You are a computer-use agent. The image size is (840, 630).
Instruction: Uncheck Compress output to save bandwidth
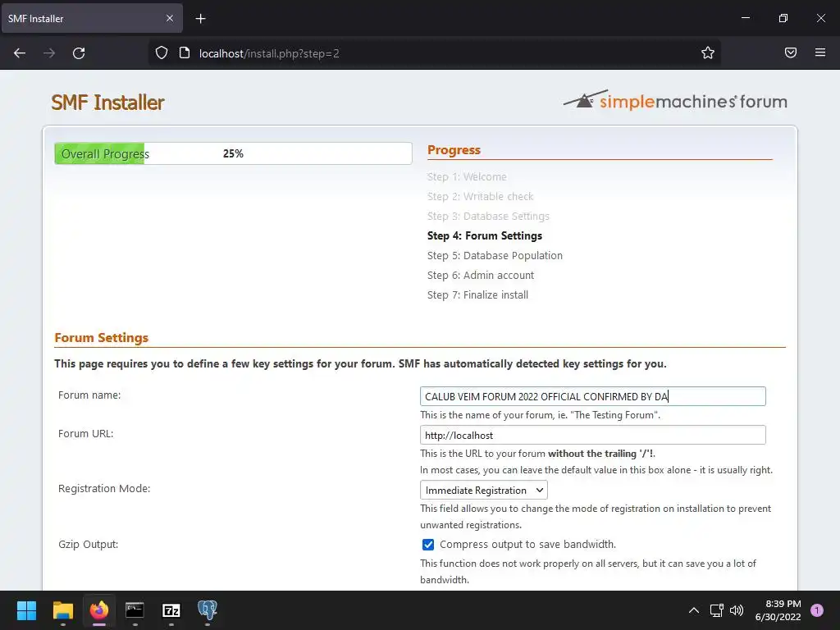428,545
